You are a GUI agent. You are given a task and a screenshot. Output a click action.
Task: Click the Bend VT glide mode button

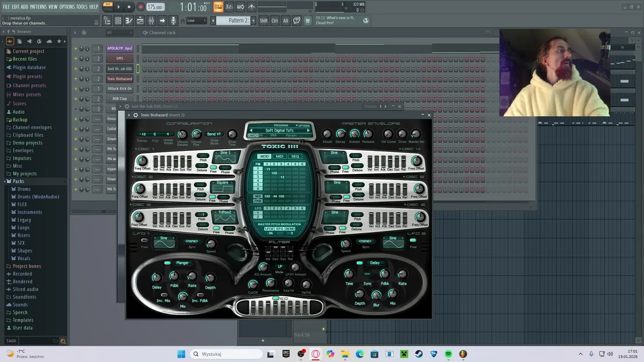coord(214,134)
